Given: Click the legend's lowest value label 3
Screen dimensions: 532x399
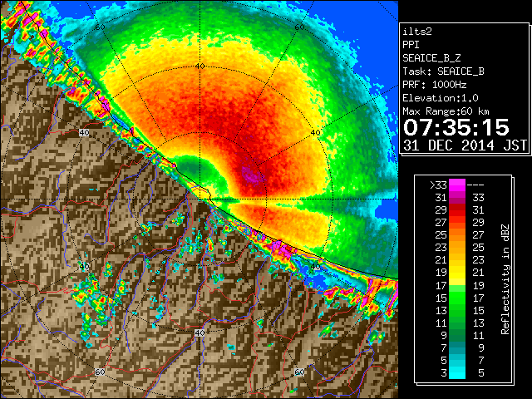Looking at the screenshot, I should pyautogui.click(x=444, y=373).
